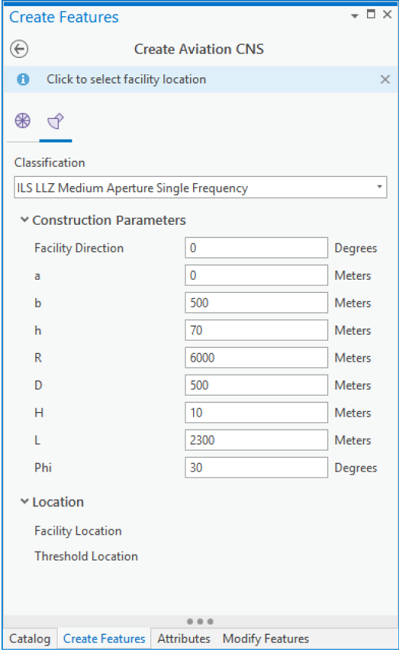
Task: Click the 'b' parameter field showing 500
Action: coord(256,303)
